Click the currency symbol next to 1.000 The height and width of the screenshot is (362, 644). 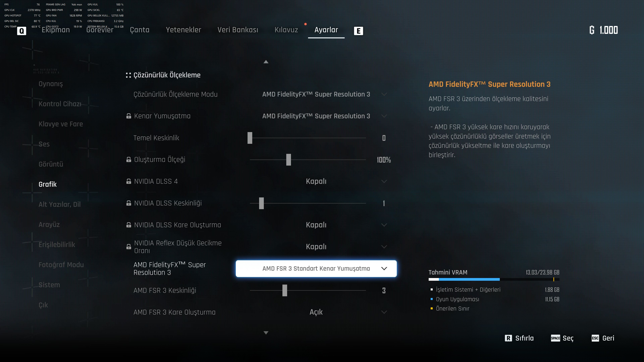click(592, 30)
